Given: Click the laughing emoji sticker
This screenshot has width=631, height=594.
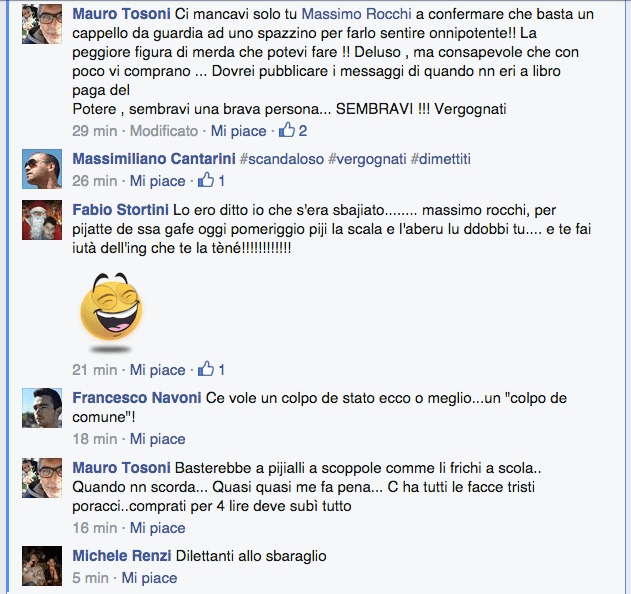Looking at the screenshot, I should 111,313.
